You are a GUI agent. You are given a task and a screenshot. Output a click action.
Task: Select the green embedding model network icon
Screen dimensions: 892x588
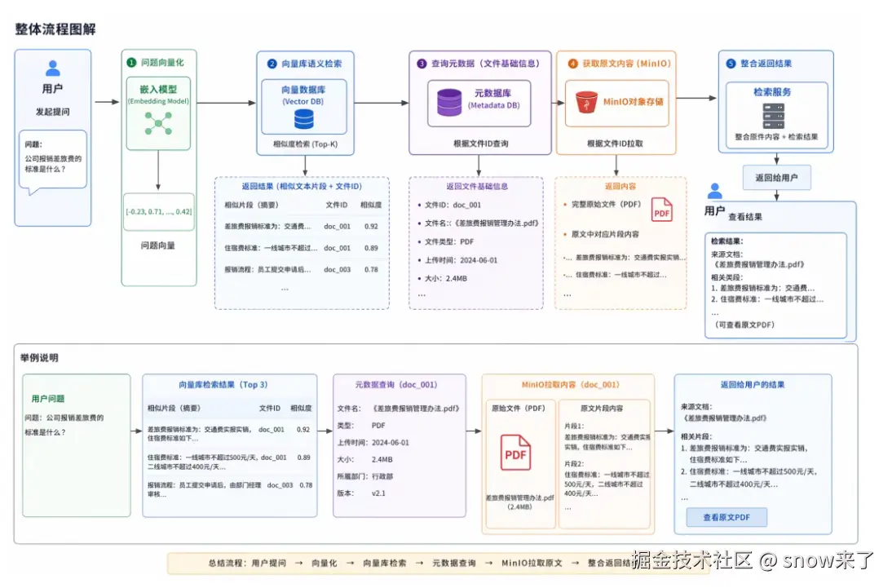[158, 123]
